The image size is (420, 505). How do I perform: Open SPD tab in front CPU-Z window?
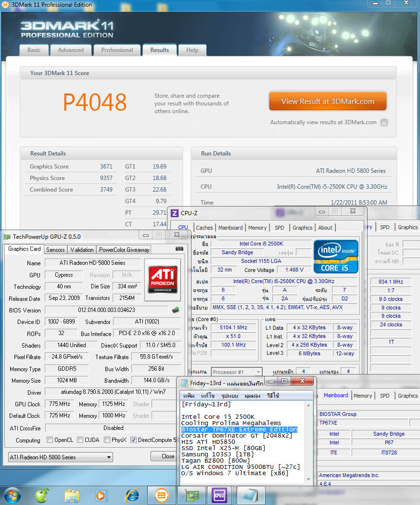click(x=280, y=227)
